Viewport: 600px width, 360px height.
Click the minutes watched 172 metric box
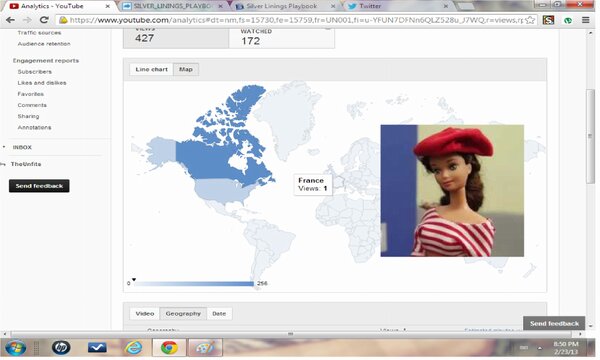(x=282, y=38)
